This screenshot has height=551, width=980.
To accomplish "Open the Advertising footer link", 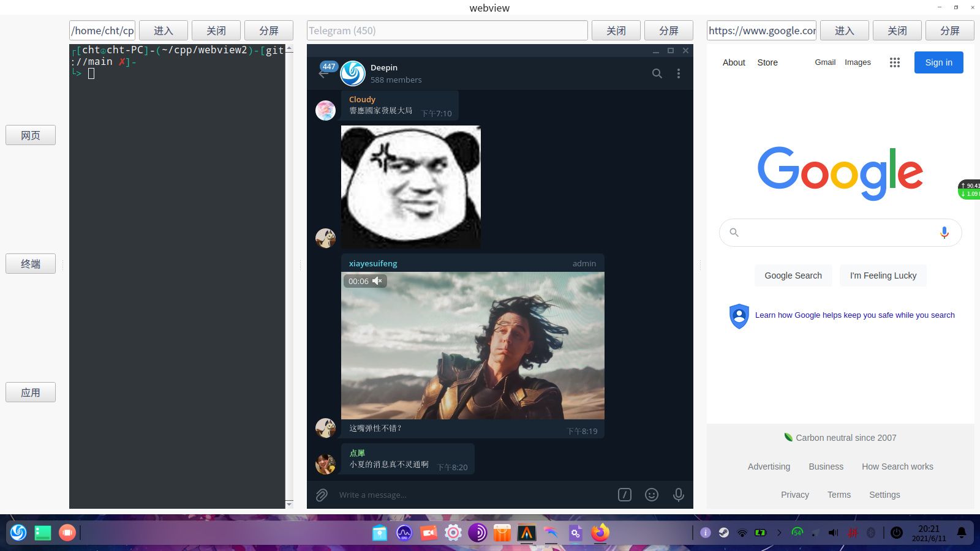I will (x=769, y=467).
